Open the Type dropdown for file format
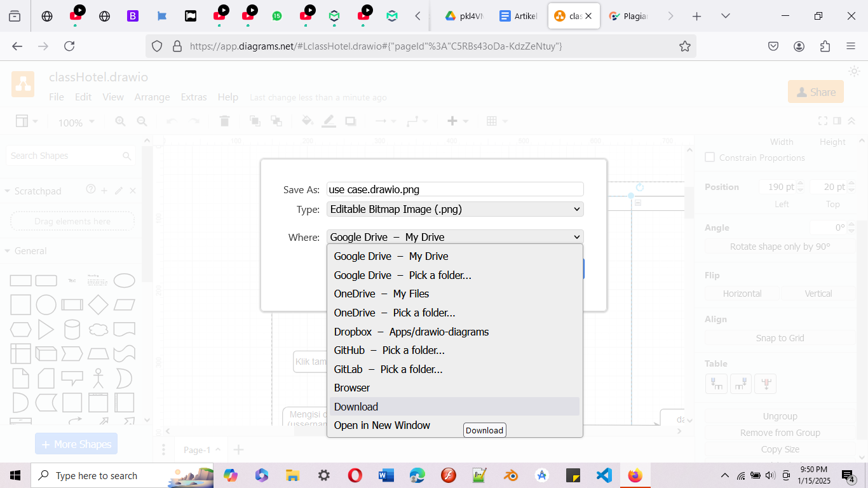Viewport: 868px width, 488px height. (455, 209)
